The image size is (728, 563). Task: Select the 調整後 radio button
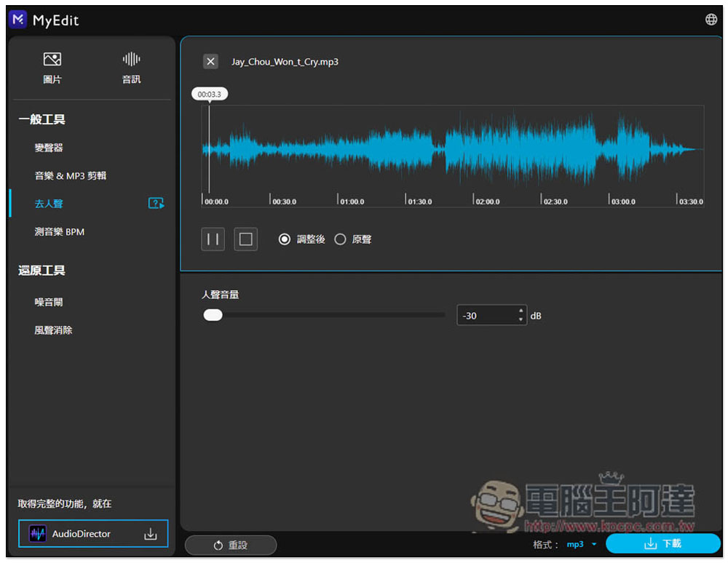pos(285,239)
